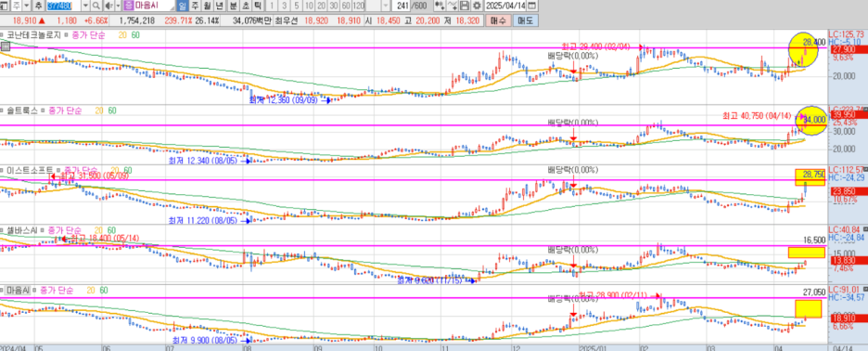Click 종가 단순 legend in 코난테크놀로지 chart

point(90,35)
